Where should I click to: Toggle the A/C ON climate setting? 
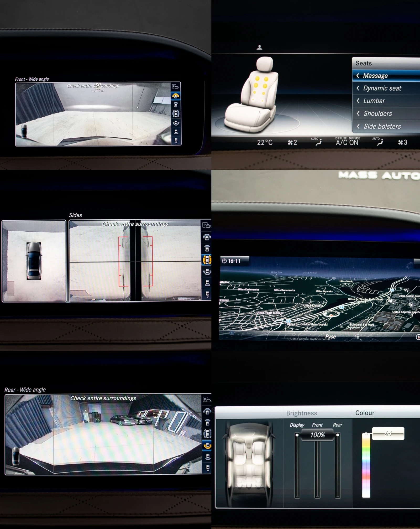(x=347, y=142)
